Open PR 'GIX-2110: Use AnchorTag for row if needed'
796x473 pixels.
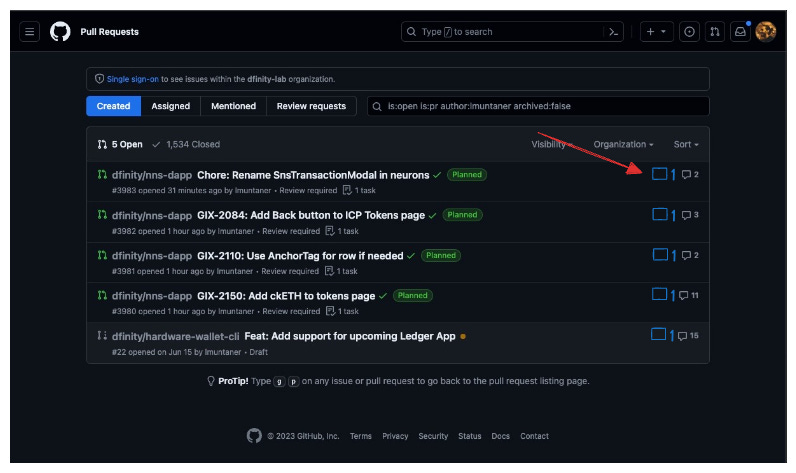300,256
